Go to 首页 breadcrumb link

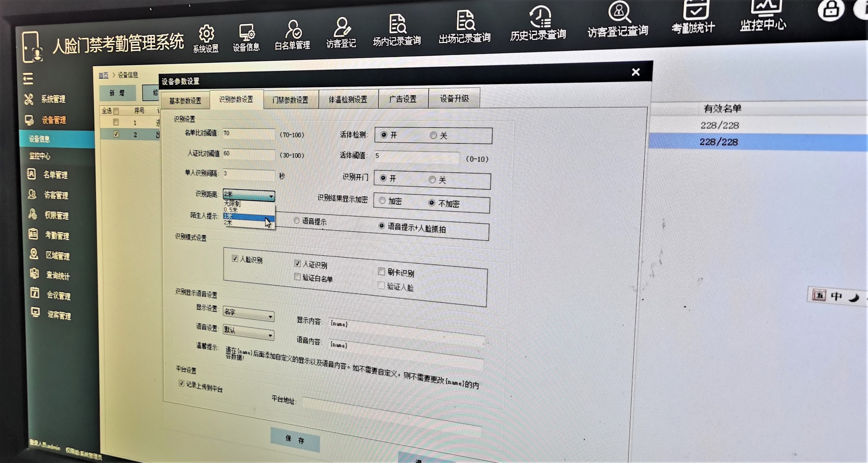(x=104, y=75)
